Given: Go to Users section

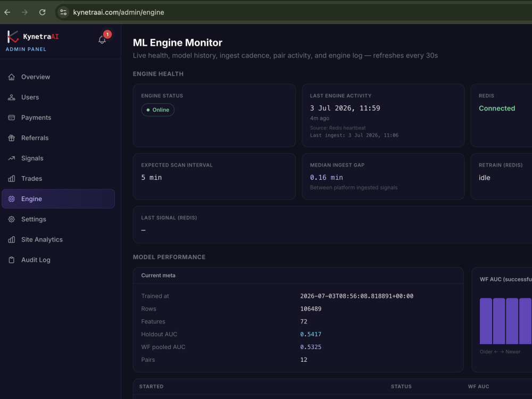Looking at the screenshot, I should pos(58,97).
